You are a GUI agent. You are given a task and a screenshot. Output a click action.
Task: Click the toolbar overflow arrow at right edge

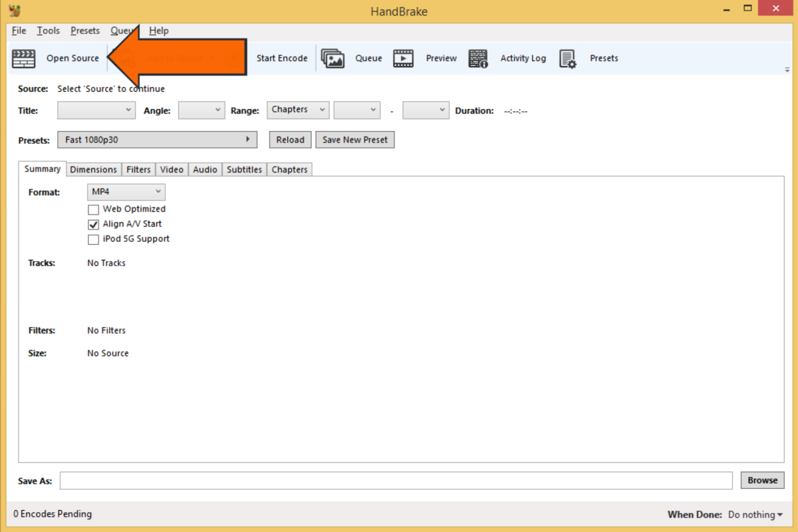pos(787,70)
